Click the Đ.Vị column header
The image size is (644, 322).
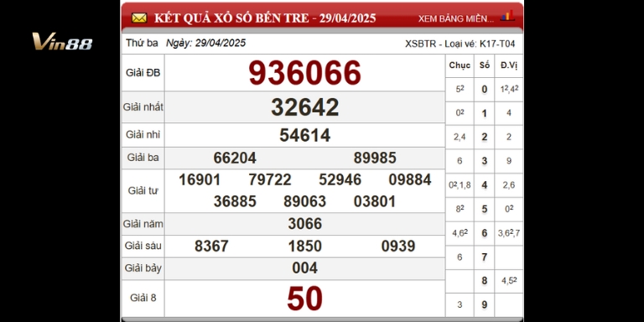click(x=509, y=65)
